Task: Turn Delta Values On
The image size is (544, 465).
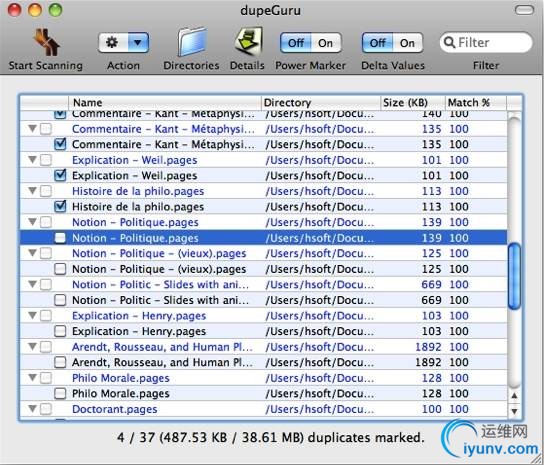Action: coord(407,43)
